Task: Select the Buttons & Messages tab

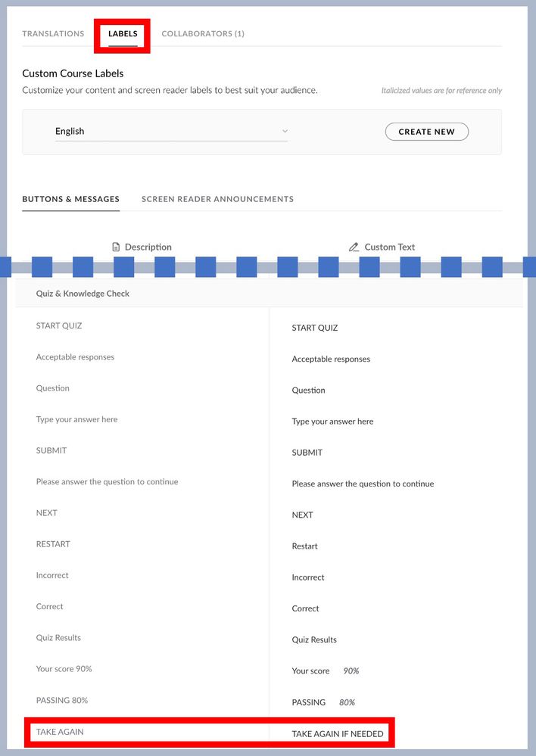Action: tap(70, 199)
